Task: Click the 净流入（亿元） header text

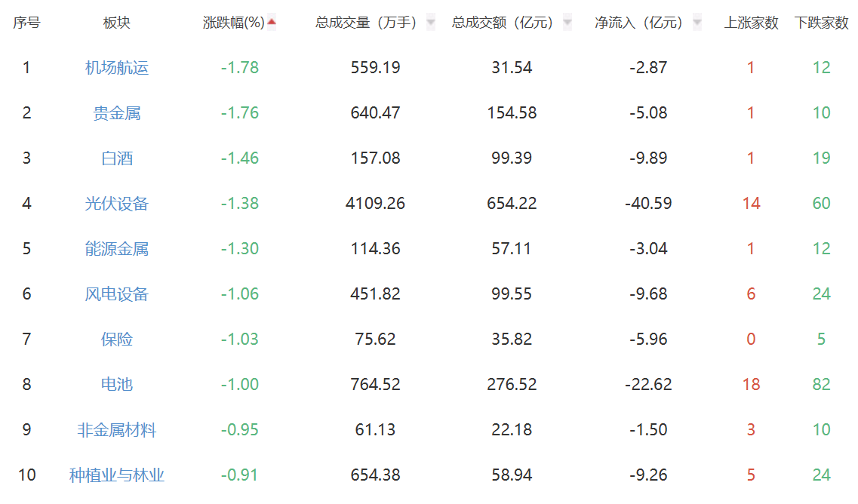Action: coord(638,23)
